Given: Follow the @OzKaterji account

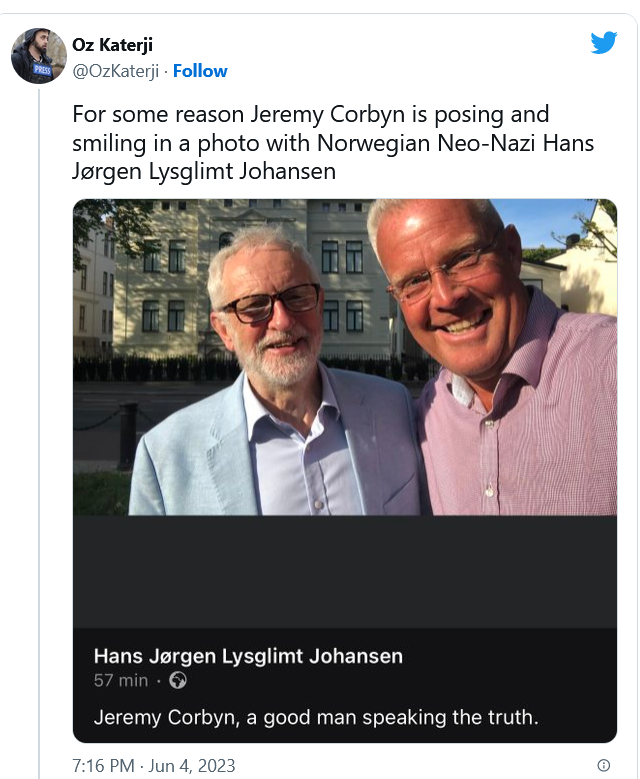Looking at the screenshot, I should point(200,71).
